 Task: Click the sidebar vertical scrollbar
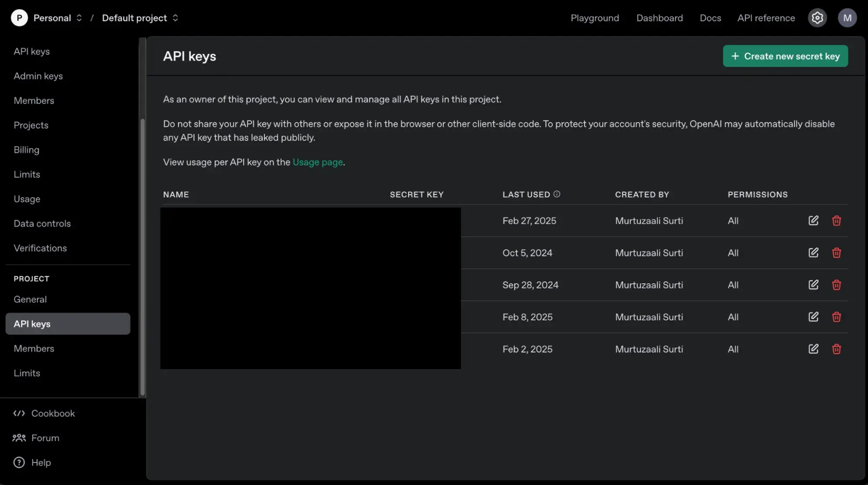(x=142, y=256)
